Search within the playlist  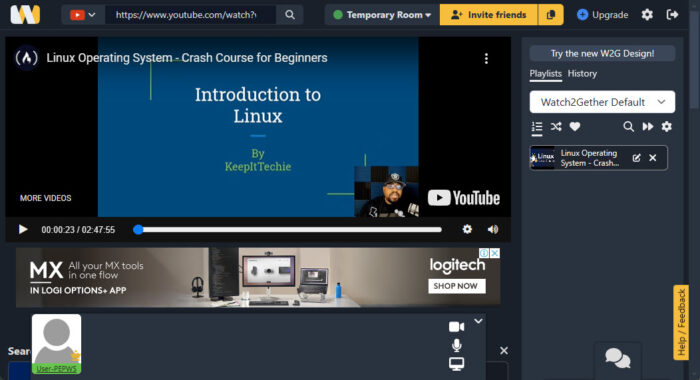pyautogui.click(x=628, y=127)
